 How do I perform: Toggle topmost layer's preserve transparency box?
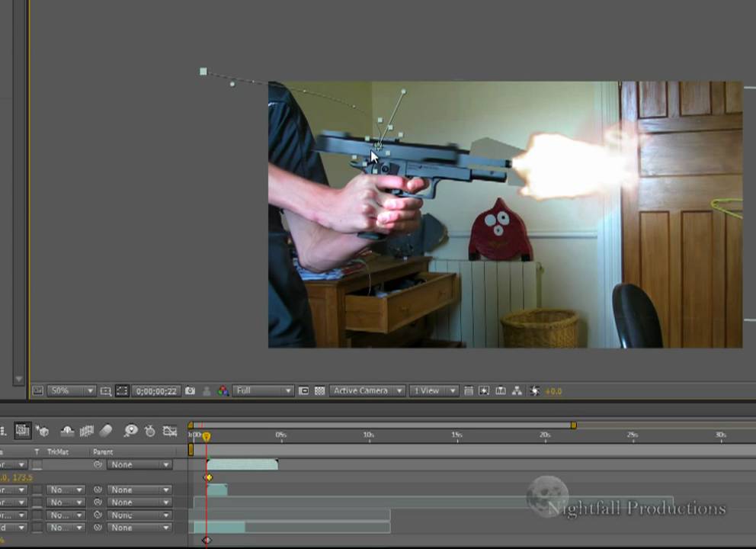click(37, 465)
